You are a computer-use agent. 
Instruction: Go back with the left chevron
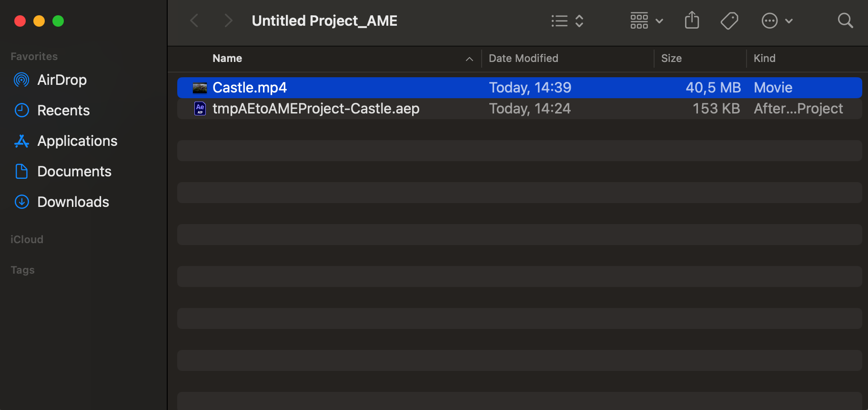pyautogui.click(x=194, y=20)
